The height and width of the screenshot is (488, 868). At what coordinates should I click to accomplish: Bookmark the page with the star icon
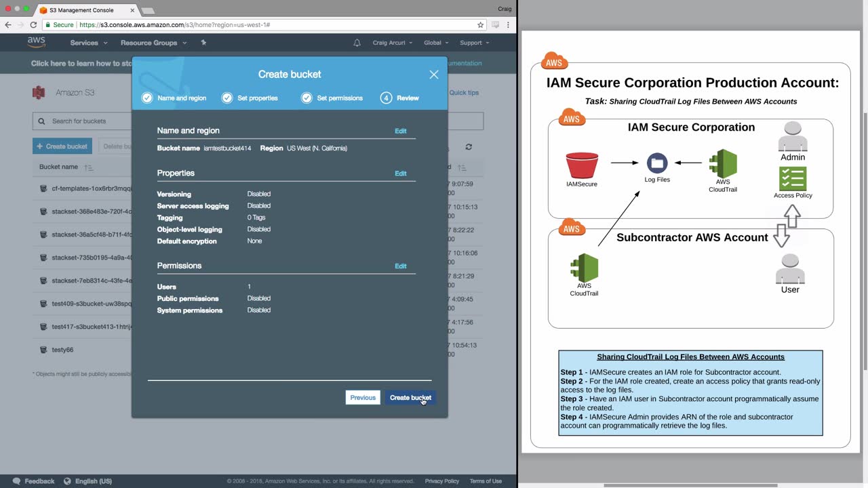pyautogui.click(x=481, y=24)
